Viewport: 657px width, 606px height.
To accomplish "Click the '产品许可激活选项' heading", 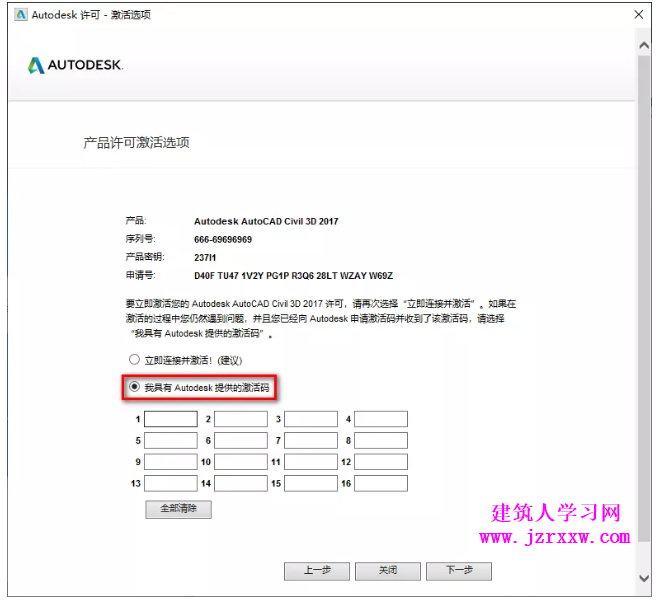I will click(x=136, y=142).
